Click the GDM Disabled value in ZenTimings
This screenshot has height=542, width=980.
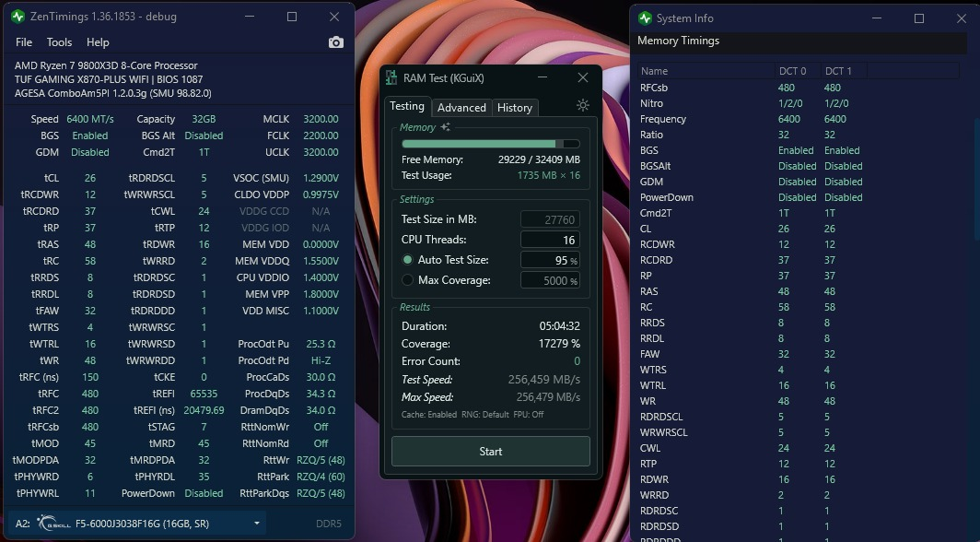90,152
